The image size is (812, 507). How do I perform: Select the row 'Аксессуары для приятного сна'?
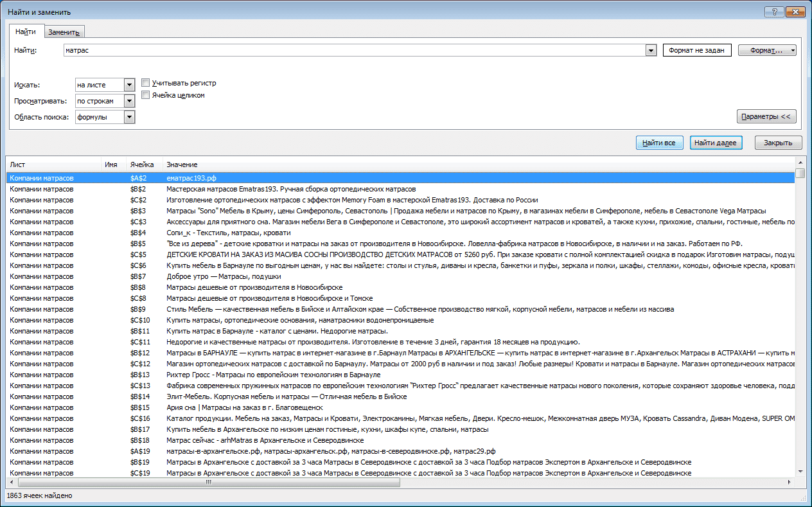tap(400, 222)
